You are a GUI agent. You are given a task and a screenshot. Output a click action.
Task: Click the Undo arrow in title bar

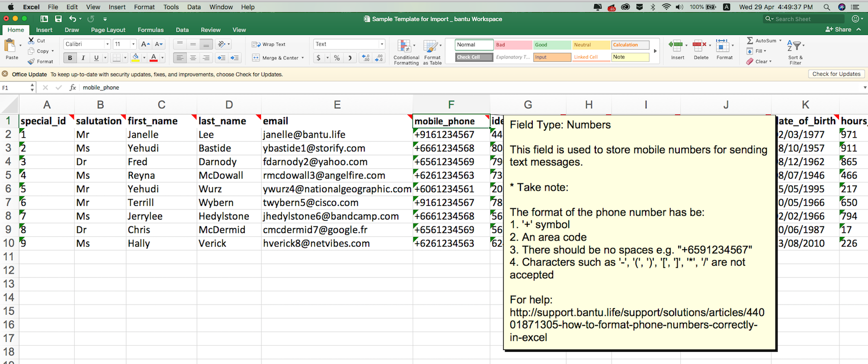coord(72,19)
